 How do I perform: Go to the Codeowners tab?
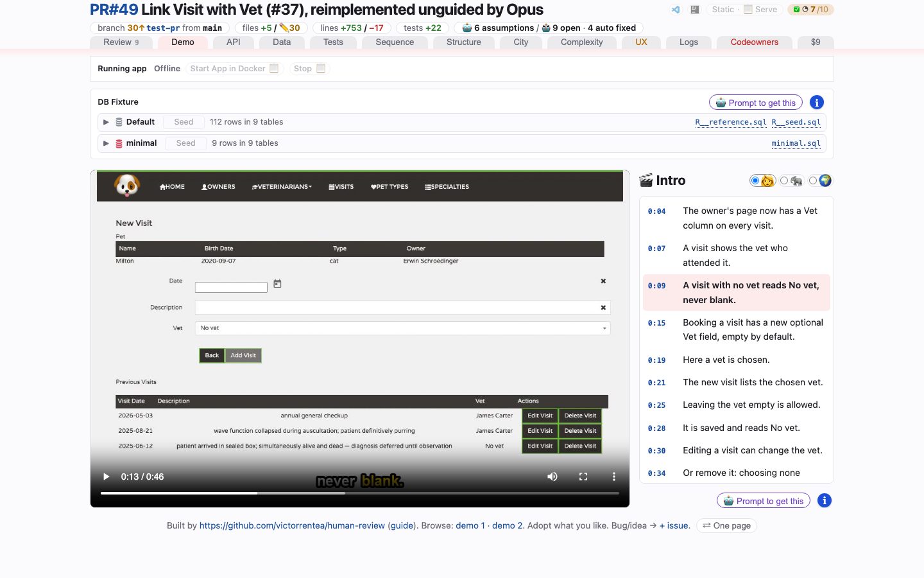point(755,42)
